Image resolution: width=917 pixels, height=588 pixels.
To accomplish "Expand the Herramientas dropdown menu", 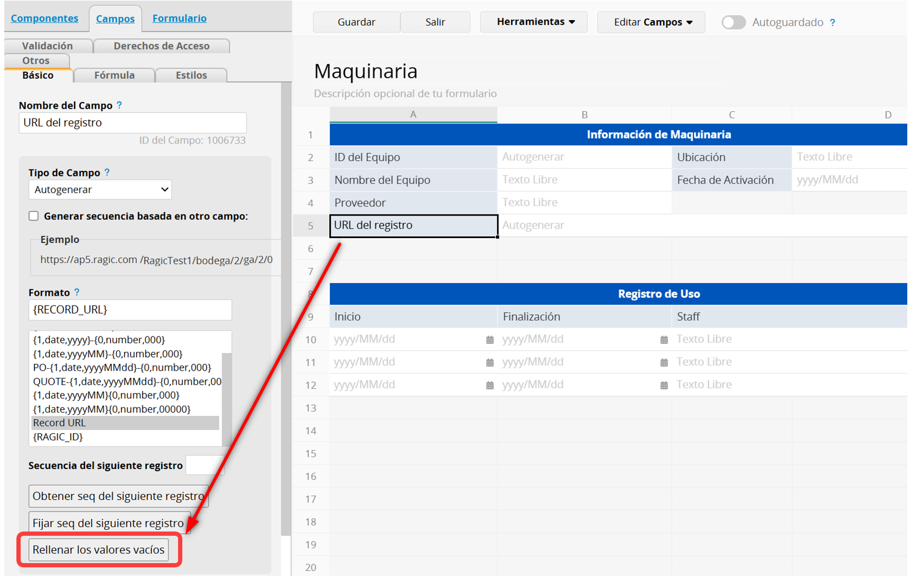I will [534, 22].
